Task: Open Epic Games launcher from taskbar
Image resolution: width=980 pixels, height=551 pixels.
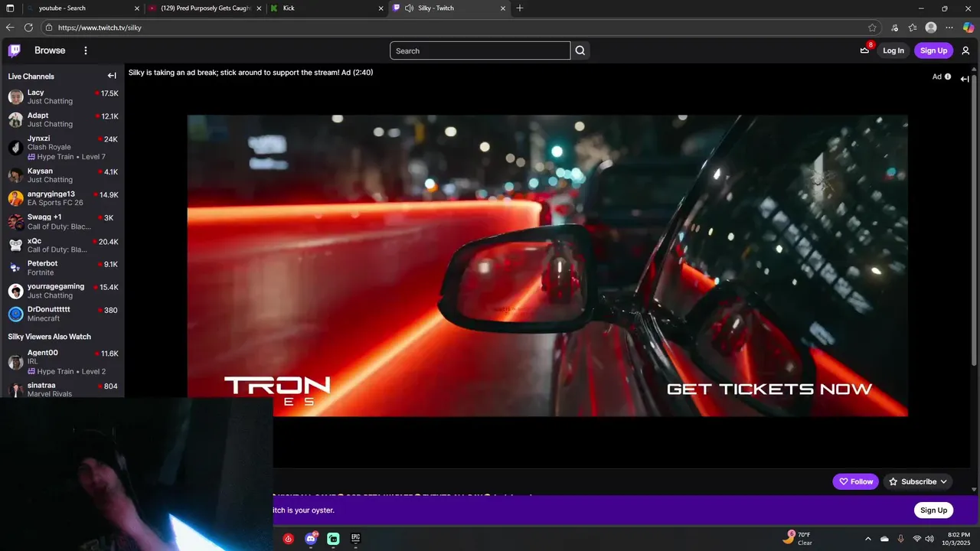Action: pyautogui.click(x=356, y=539)
